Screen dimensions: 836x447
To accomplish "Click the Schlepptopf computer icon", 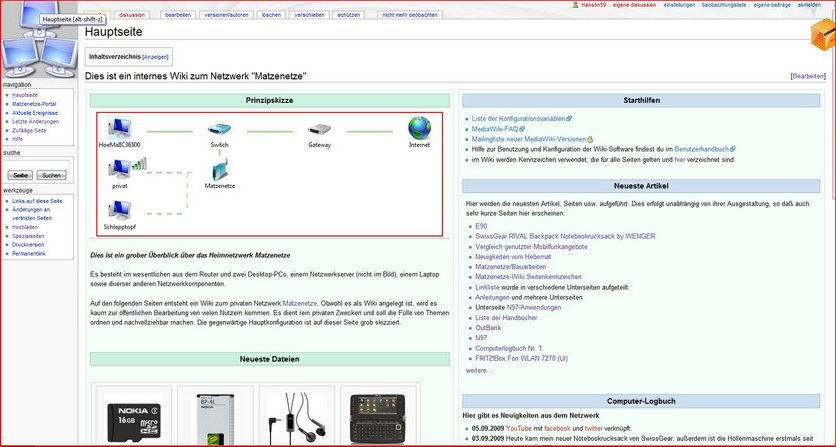I will (120, 210).
